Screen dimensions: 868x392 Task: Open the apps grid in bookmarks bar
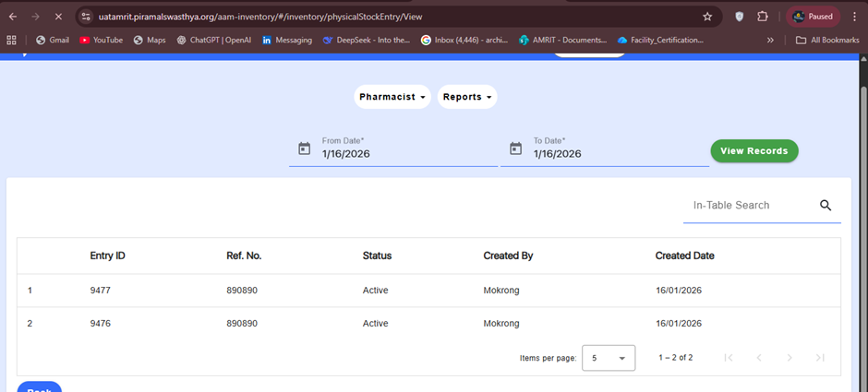tap(12, 40)
